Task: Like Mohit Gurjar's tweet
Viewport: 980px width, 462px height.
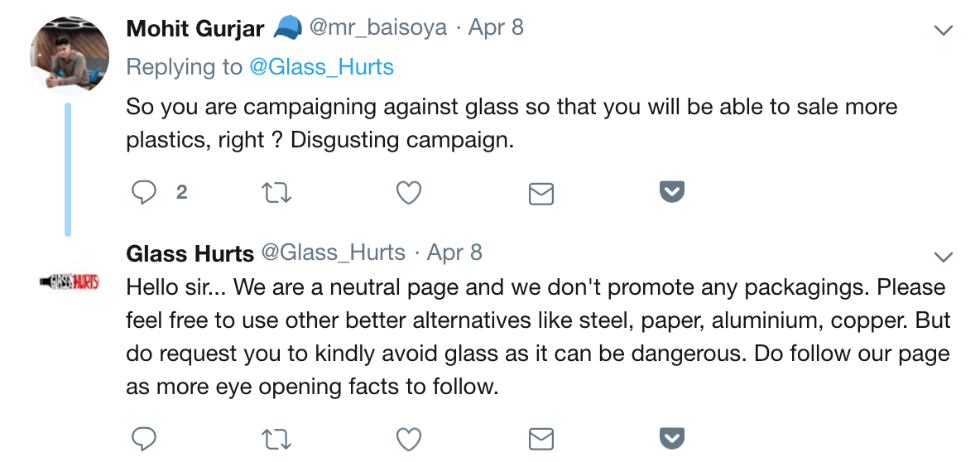Action: [x=408, y=193]
